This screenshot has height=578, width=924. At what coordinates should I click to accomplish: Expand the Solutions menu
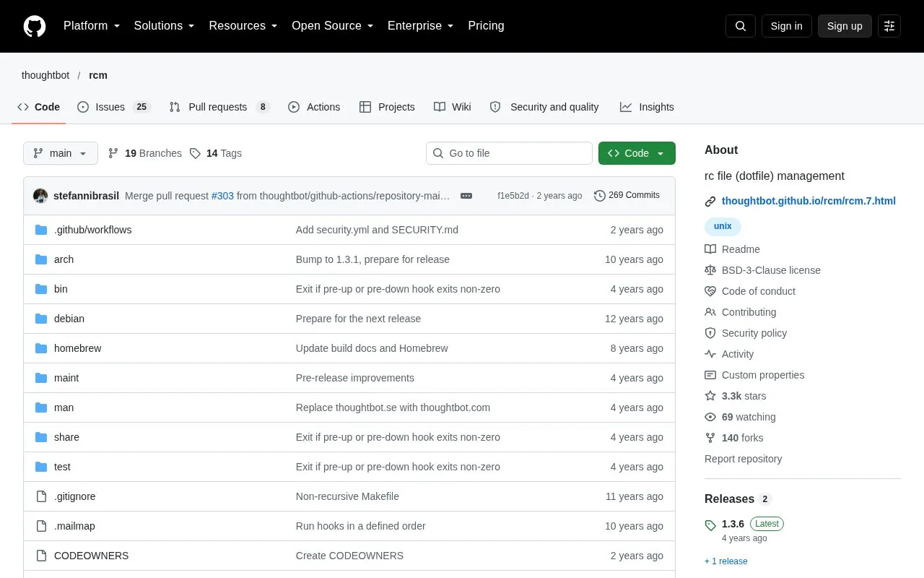[165, 26]
